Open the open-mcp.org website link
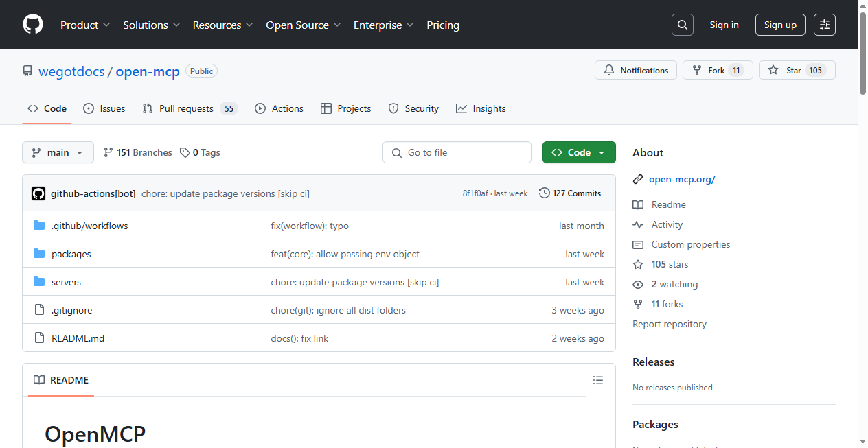This screenshot has height=448, width=868. 682,179
